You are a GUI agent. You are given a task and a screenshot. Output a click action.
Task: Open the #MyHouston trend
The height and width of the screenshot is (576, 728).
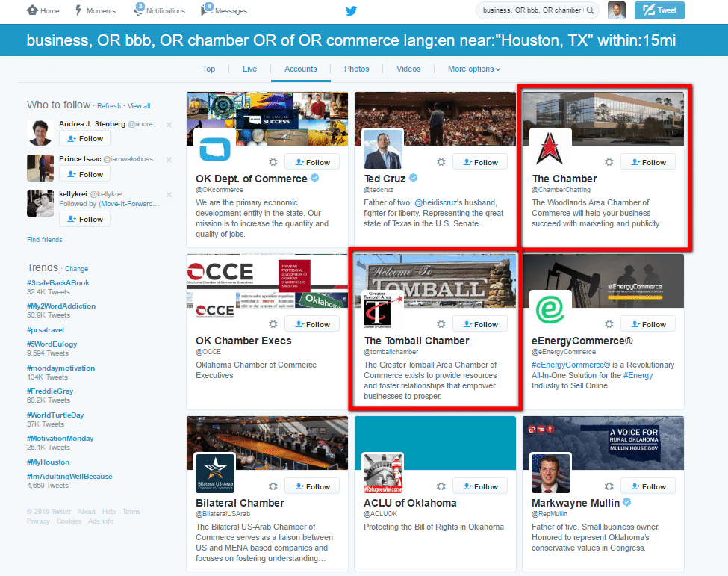tap(49, 462)
